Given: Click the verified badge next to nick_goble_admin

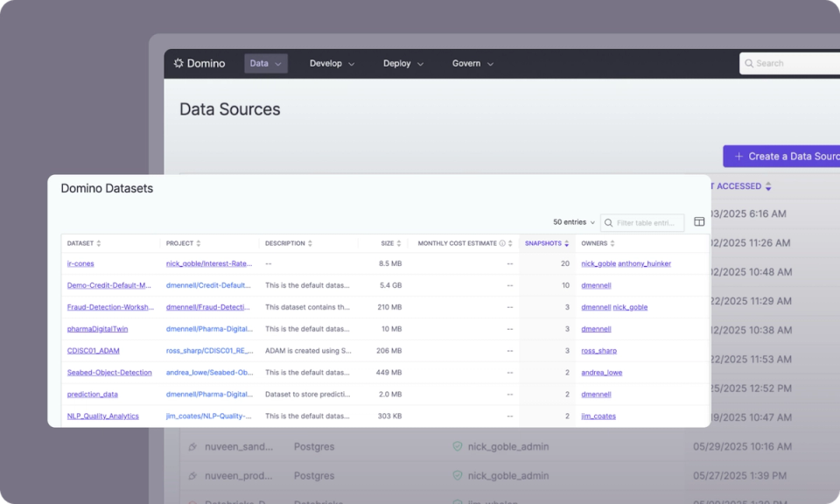Looking at the screenshot, I should coord(457,446).
